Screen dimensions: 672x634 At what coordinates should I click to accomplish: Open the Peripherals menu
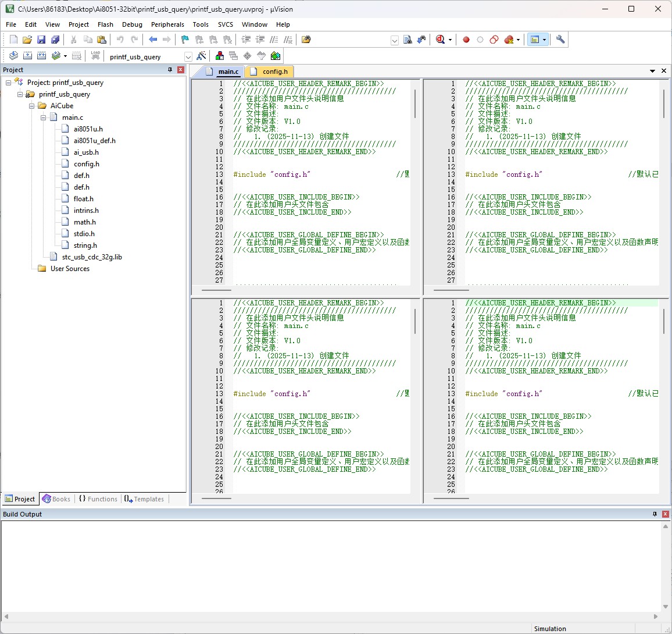[x=167, y=24]
